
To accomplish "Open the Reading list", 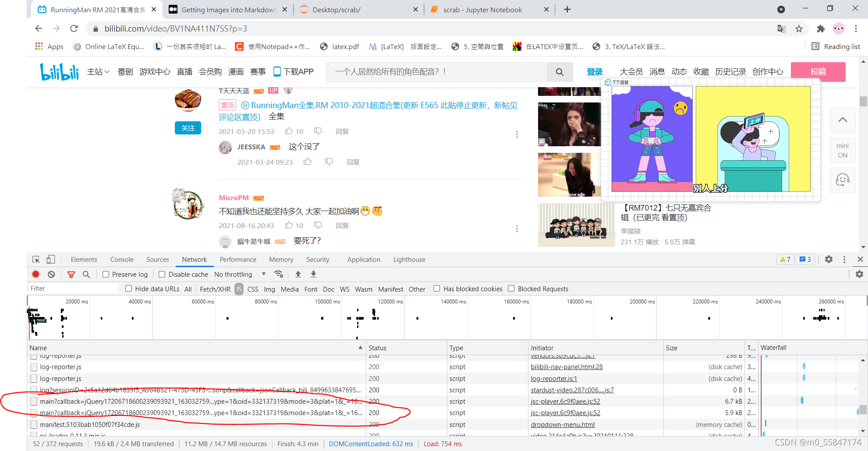I will coord(836,46).
